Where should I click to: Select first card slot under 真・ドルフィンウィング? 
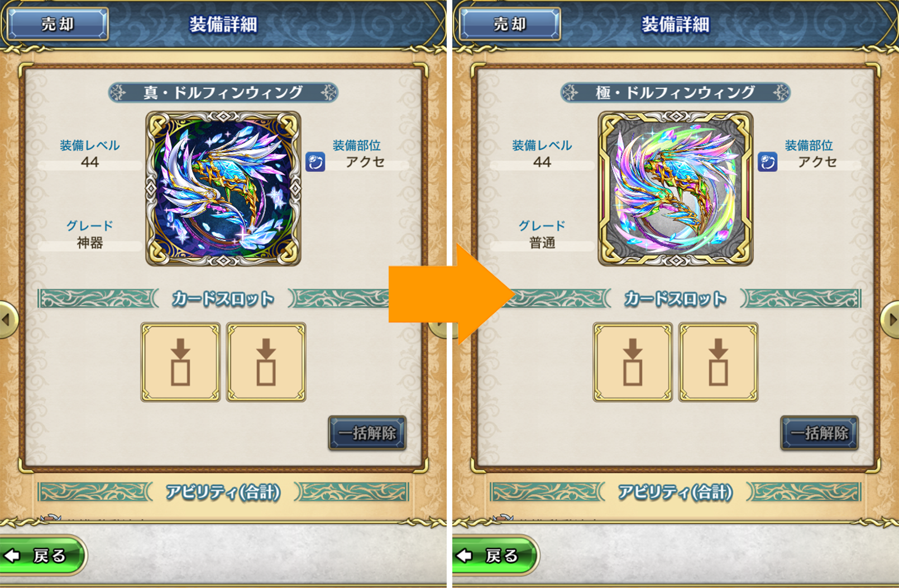coord(180,362)
